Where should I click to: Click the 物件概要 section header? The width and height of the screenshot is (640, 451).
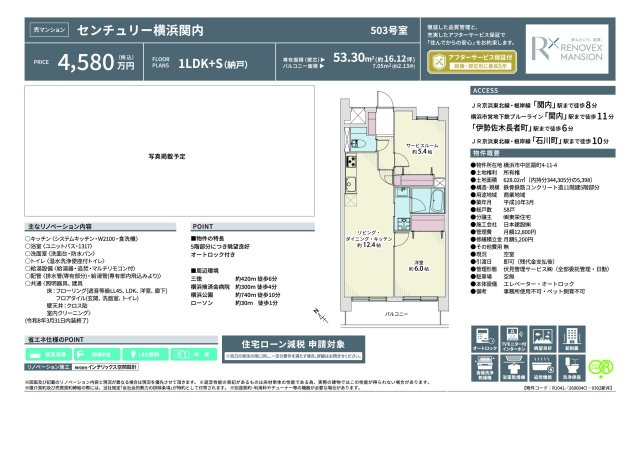[543, 153]
